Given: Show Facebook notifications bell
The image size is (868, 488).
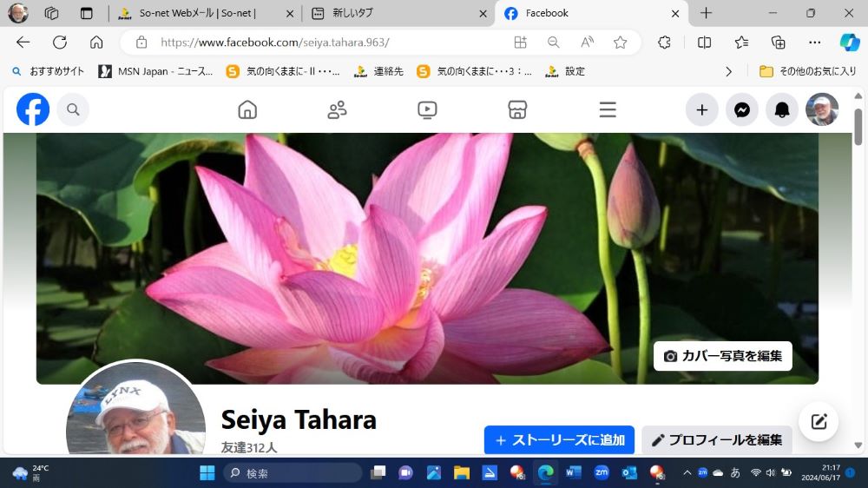Looking at the screenshot, I should click(782, 109).
